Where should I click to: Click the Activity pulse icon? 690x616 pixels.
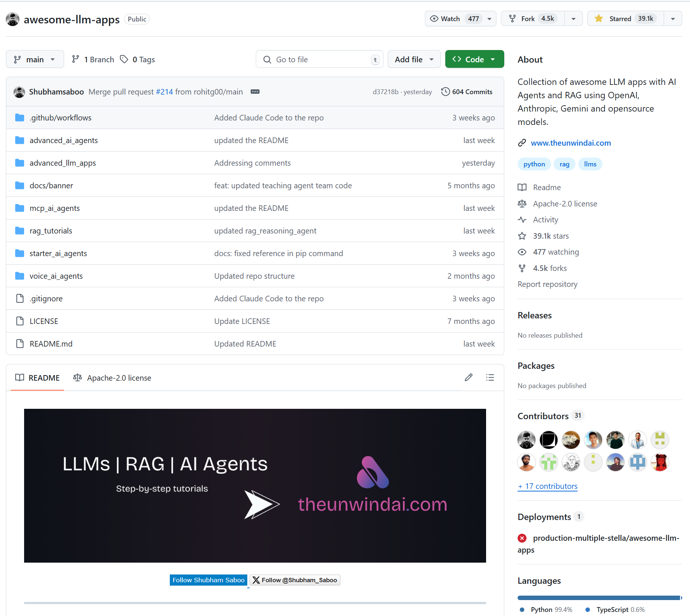(x=522, y=219)
